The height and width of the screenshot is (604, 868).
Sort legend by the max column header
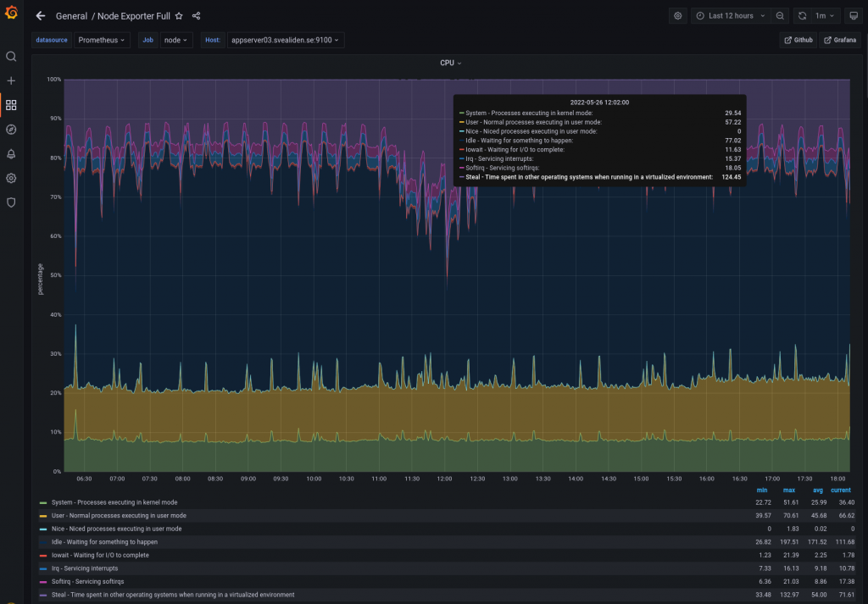click(788, 490)
